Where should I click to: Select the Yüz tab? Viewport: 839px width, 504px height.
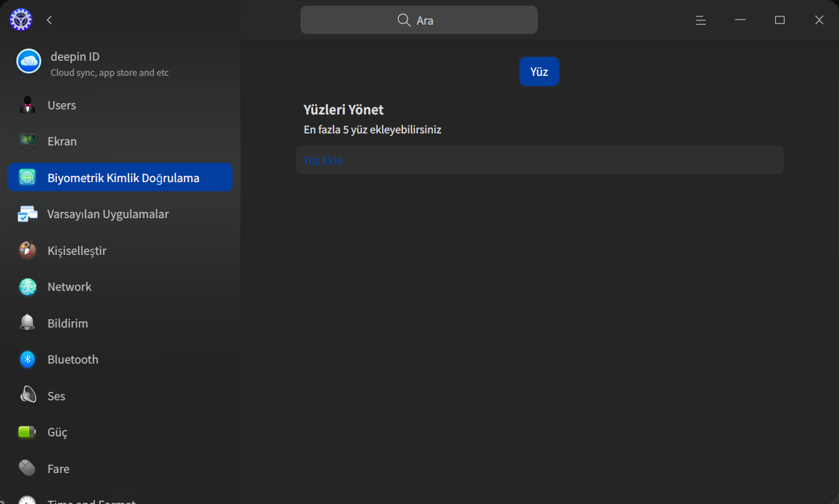539,71
